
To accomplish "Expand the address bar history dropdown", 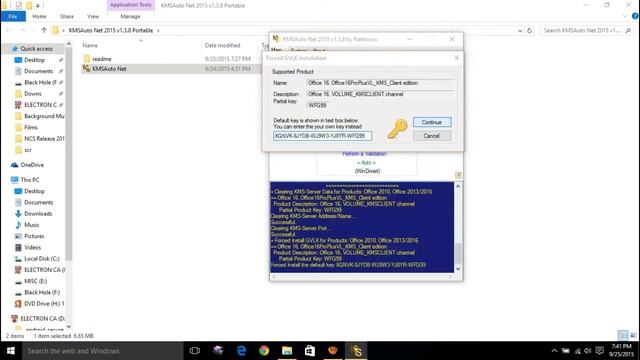I will click(x=520, y=31).
